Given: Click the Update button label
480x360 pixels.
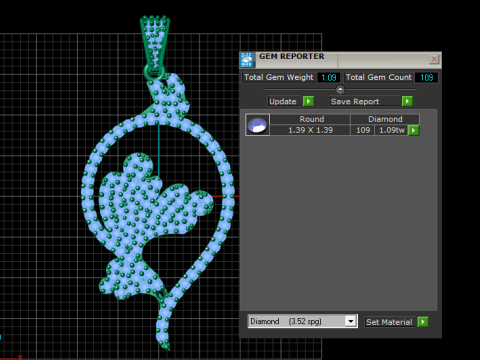Looking at the screenshot, I should coord(283,101).
